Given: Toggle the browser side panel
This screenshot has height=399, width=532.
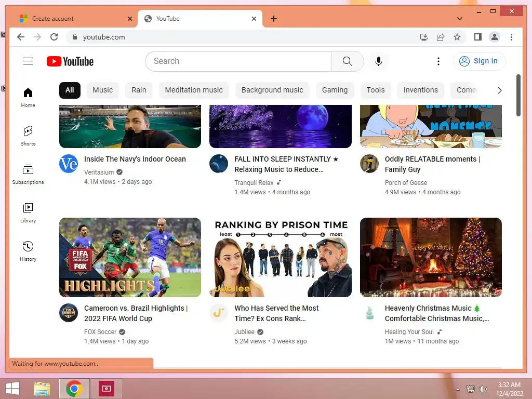Looking at the screenshot, I should (x=478, y=37).
